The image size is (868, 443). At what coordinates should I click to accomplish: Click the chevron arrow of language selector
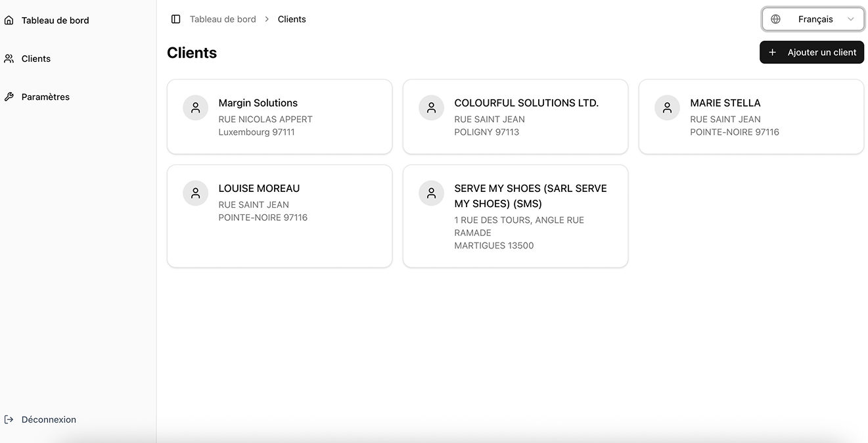click(x=851, y=19)
